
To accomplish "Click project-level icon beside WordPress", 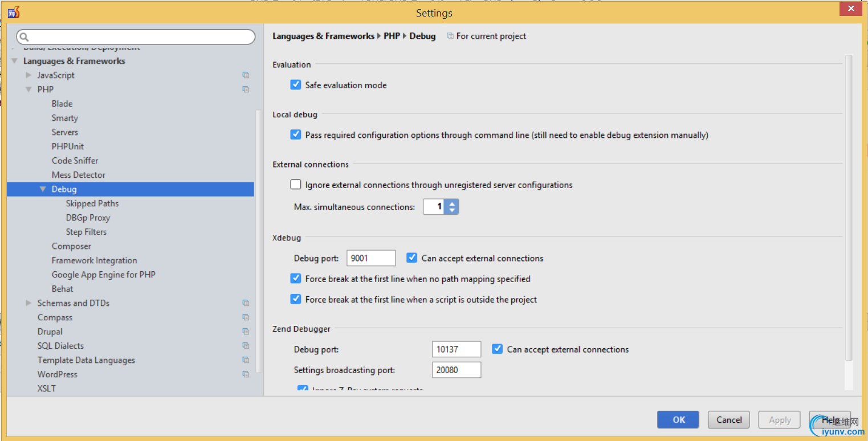I will 246,374.
